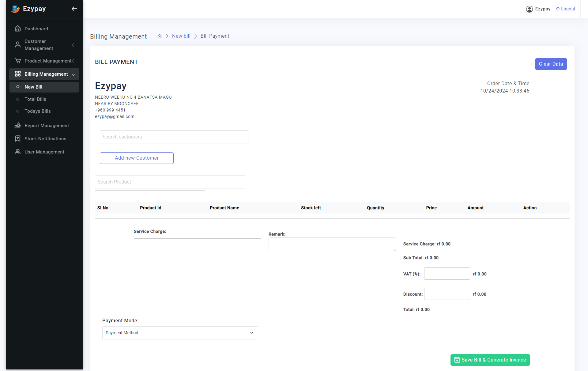Click the Ezypay logo icon
Screen dimensions: 588x371
point(15,9)
